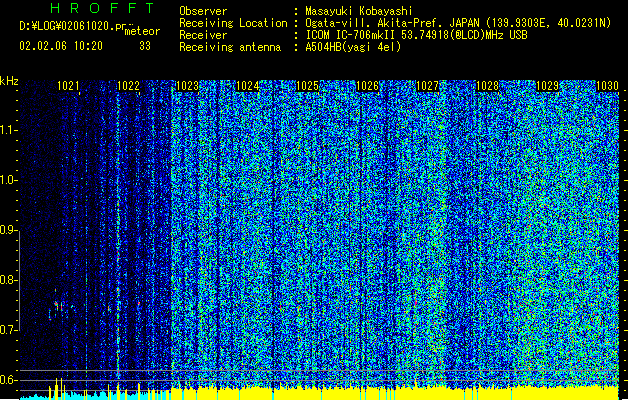Click time marker 1023
This screenshot has height=400, width=629.
(188, 86)
